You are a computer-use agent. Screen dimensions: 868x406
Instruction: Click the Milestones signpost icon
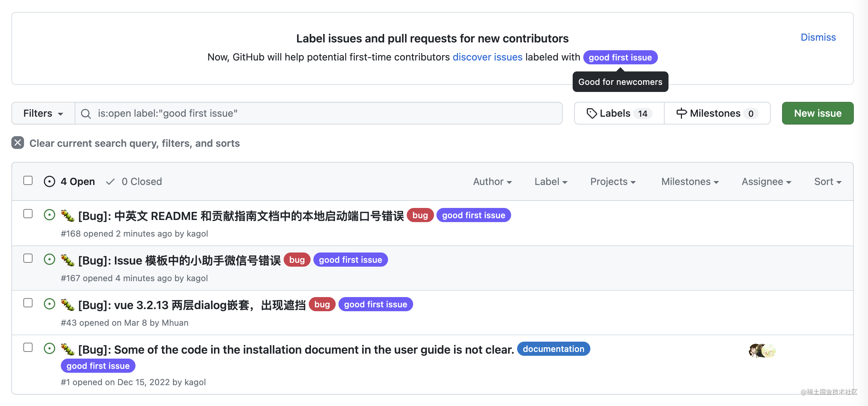click(681, 114)
